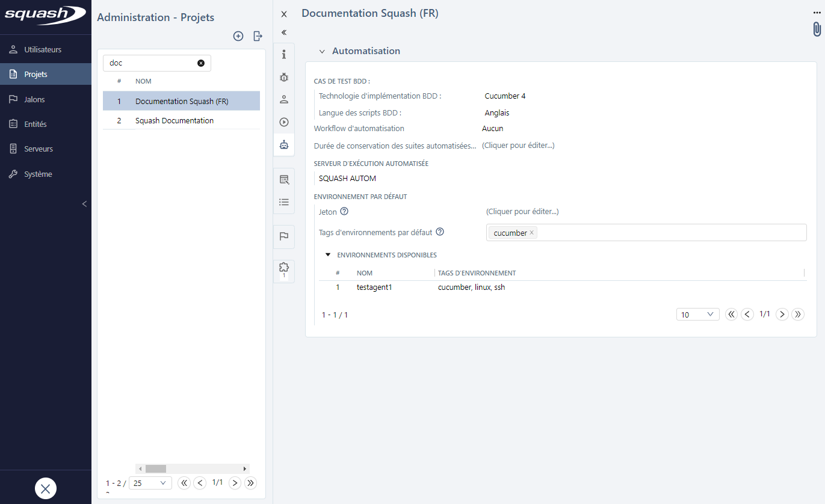Viewport: 825px width, 504px height.
Task: Open the execution play anchor icon
Action: (x=284, y=122)
